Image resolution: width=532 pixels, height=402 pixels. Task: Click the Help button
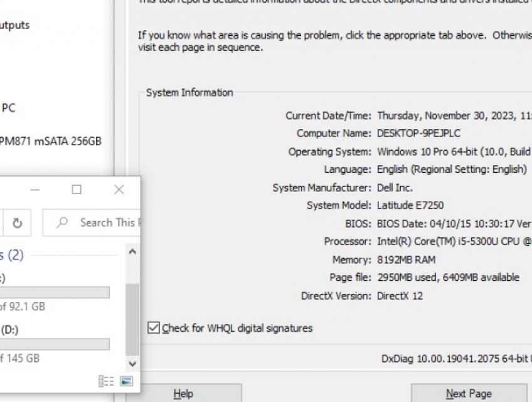183,393
